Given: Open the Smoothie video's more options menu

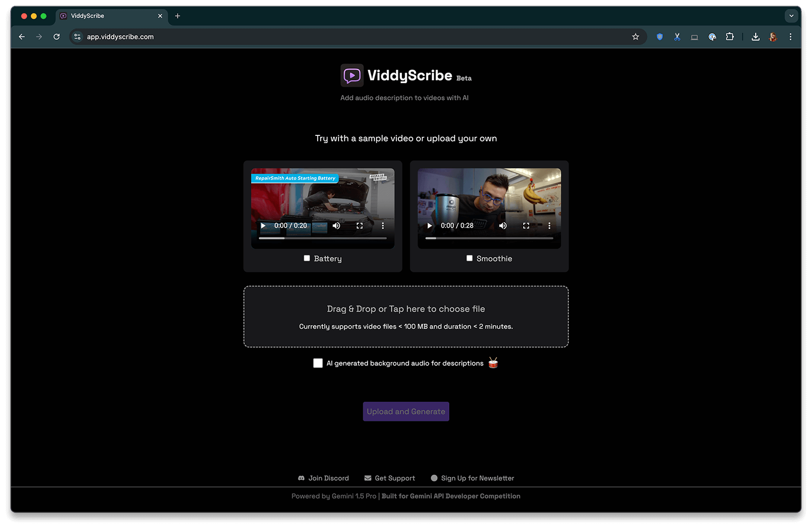Looking at the screenshot, I should [549, 225].
